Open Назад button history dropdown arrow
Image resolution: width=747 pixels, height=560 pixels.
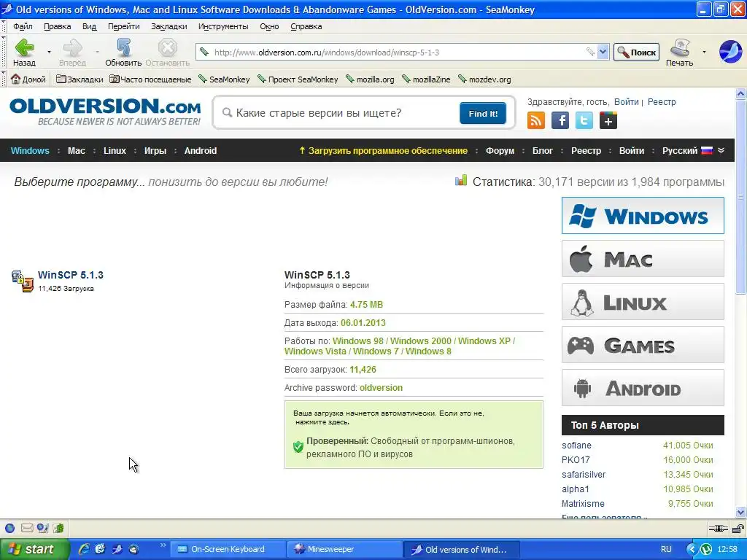click(x=49, y=52)
